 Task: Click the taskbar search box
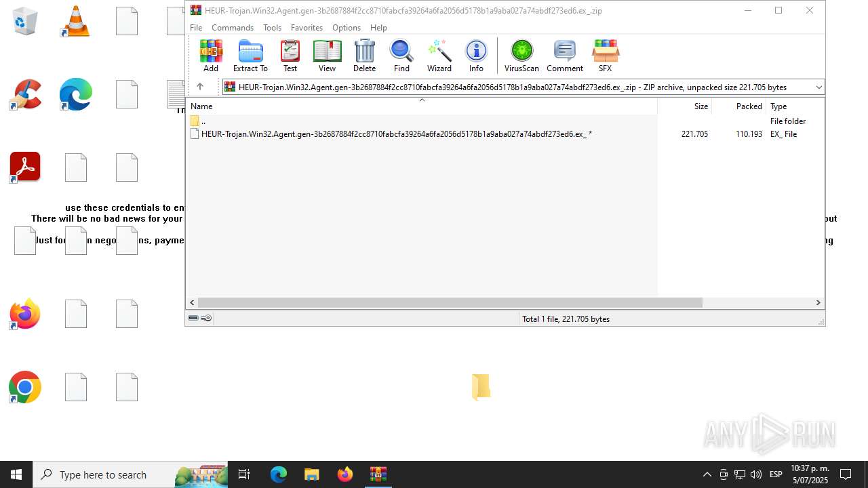coord(130,474)
